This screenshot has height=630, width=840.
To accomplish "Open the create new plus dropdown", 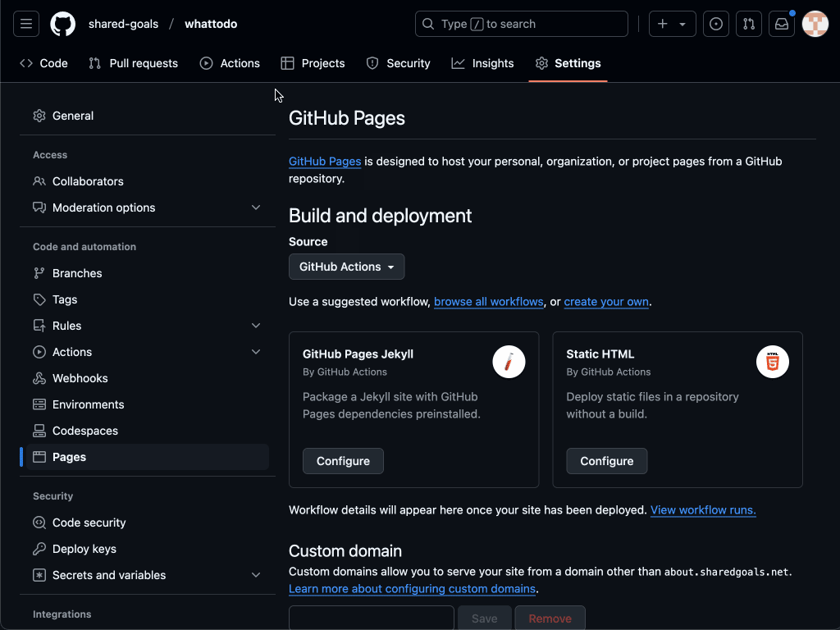I will tap(673, 24).
